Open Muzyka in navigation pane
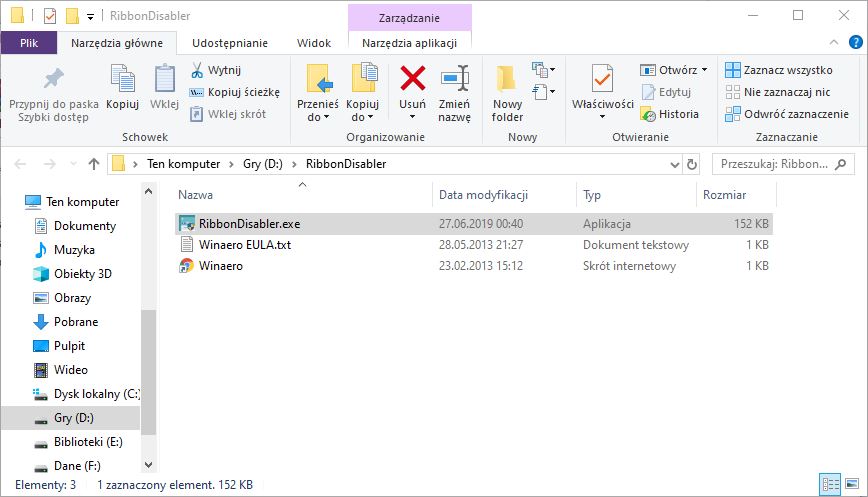 [x=74, y=250]
